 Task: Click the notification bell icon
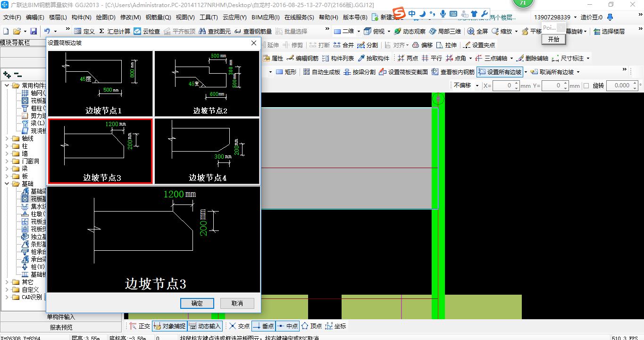(x=610, y=17)
